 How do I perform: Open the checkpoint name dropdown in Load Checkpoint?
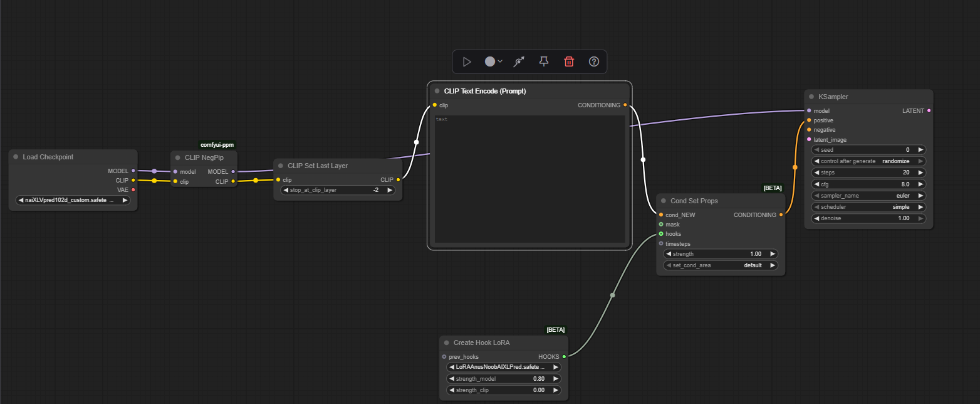pos(73,201)
